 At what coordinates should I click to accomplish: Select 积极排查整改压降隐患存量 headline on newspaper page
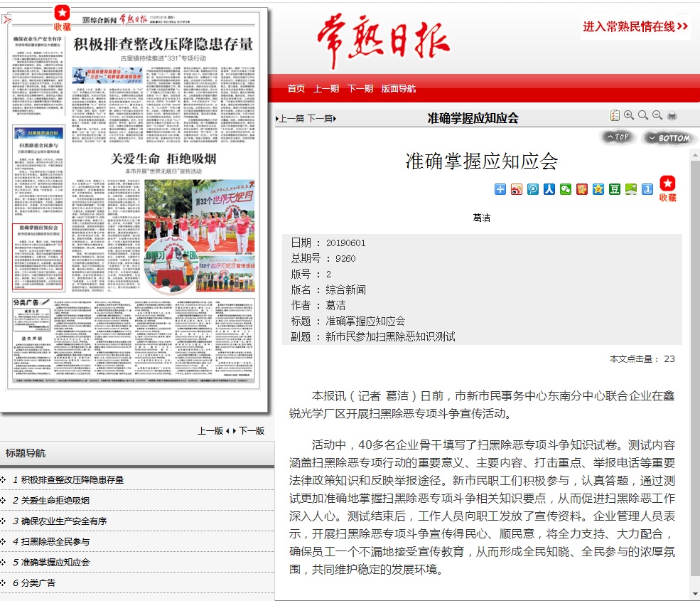(163, 44)
